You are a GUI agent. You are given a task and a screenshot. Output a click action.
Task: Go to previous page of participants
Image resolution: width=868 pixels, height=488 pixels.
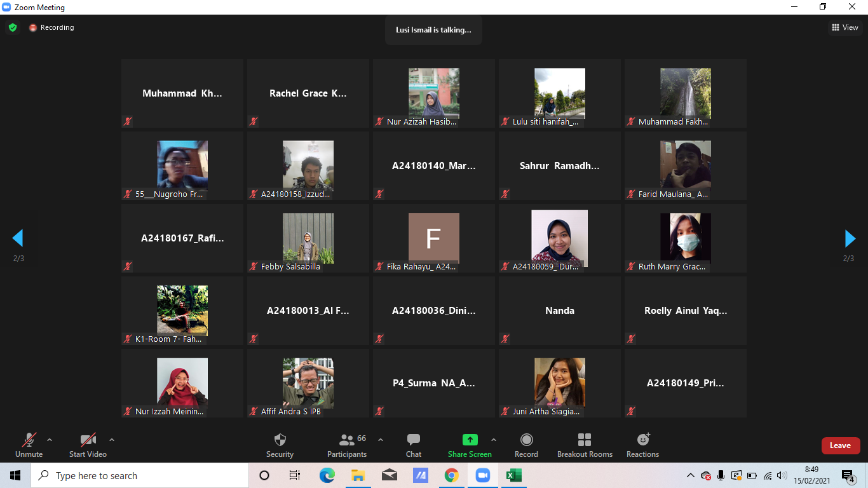click(x=18, y=238)
